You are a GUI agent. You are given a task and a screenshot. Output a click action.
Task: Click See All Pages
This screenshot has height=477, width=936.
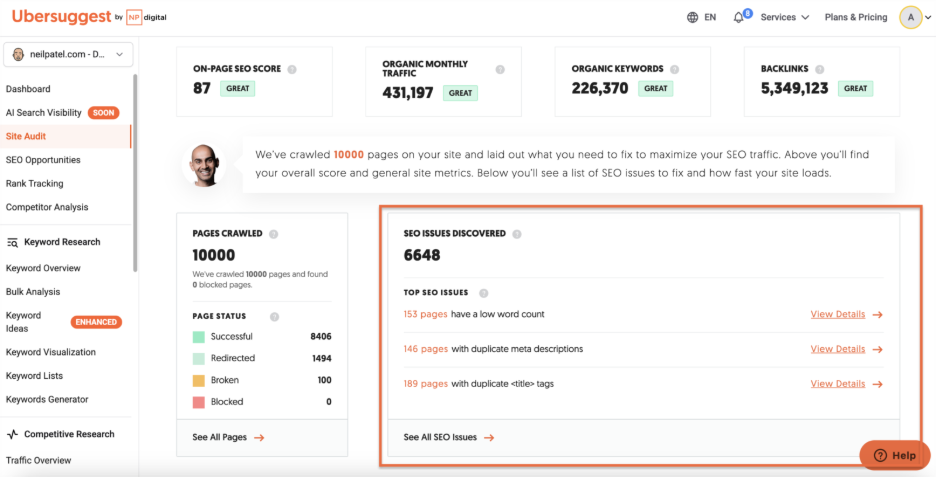(x=228, y=437)
